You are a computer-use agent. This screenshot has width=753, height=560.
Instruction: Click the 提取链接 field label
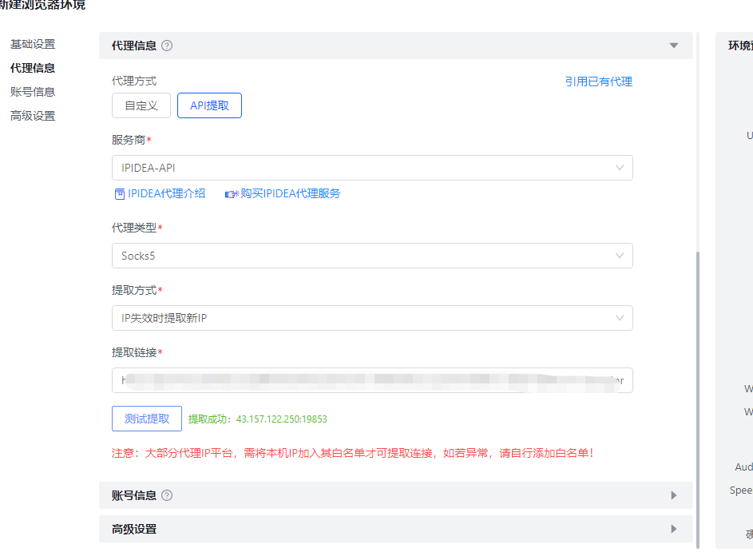click(134, 352)
